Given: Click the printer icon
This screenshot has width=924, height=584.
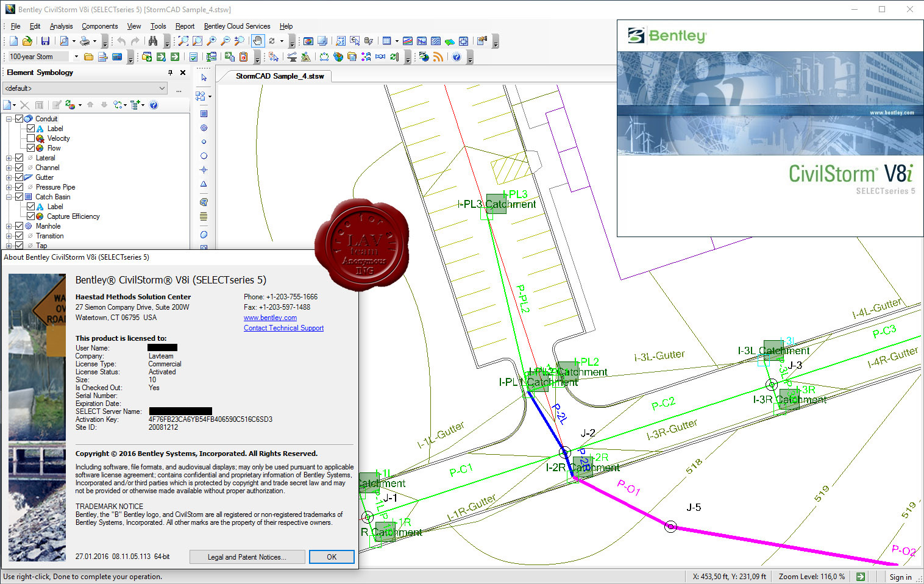Looking at the screenshot, I should tap(85, 41).
